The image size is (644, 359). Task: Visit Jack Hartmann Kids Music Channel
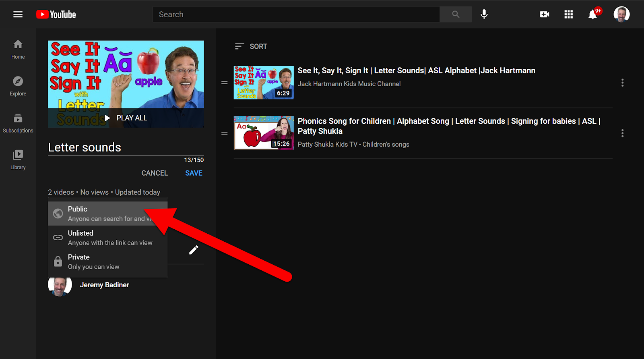point(349,84)
